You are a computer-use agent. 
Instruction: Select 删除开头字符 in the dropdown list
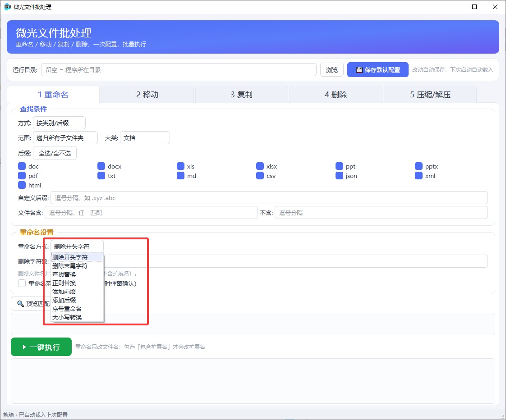coord(77,257)
